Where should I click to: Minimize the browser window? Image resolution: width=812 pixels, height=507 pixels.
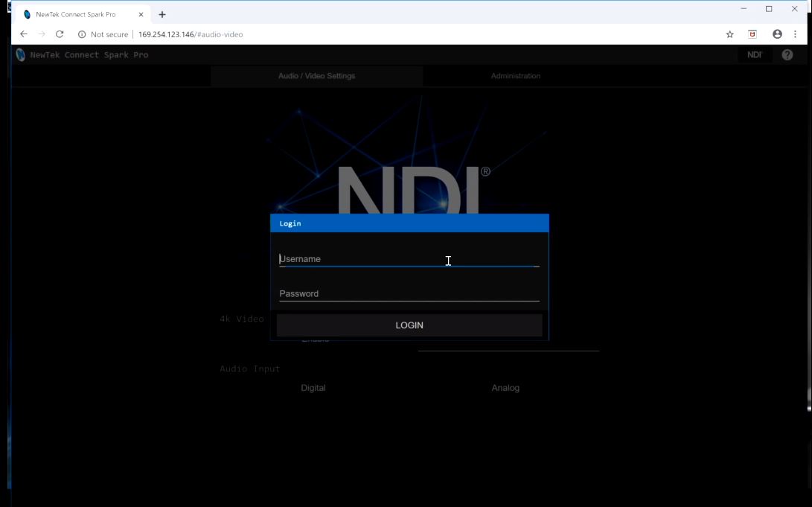[744, 9]
